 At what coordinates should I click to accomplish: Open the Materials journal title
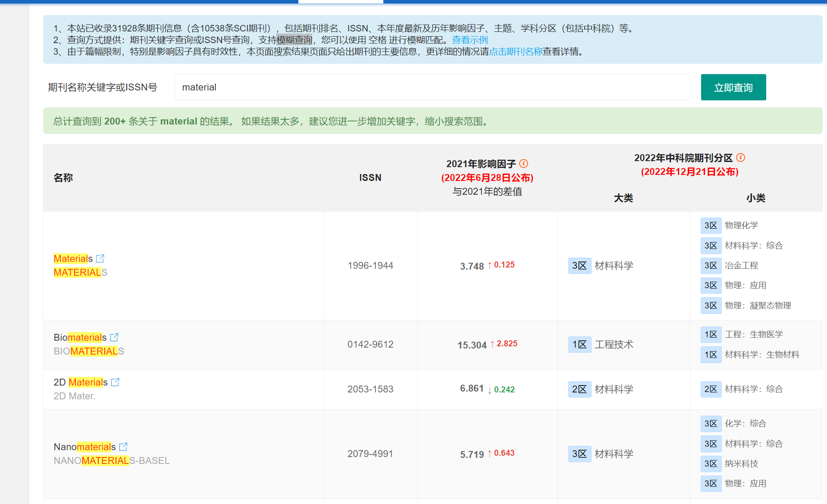pyautogui.click(x=73, y=258)
